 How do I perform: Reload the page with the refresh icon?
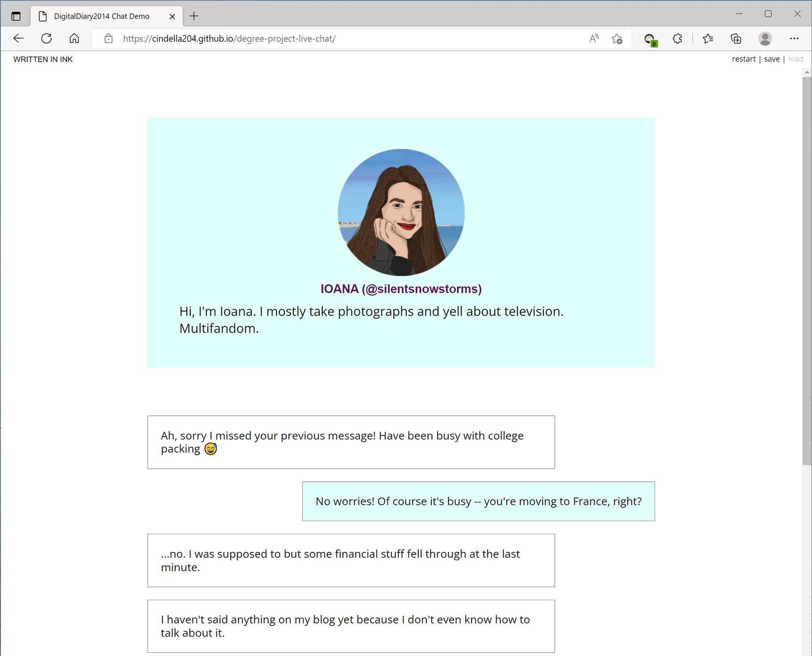pyautogui.click(x=47, y=38)
